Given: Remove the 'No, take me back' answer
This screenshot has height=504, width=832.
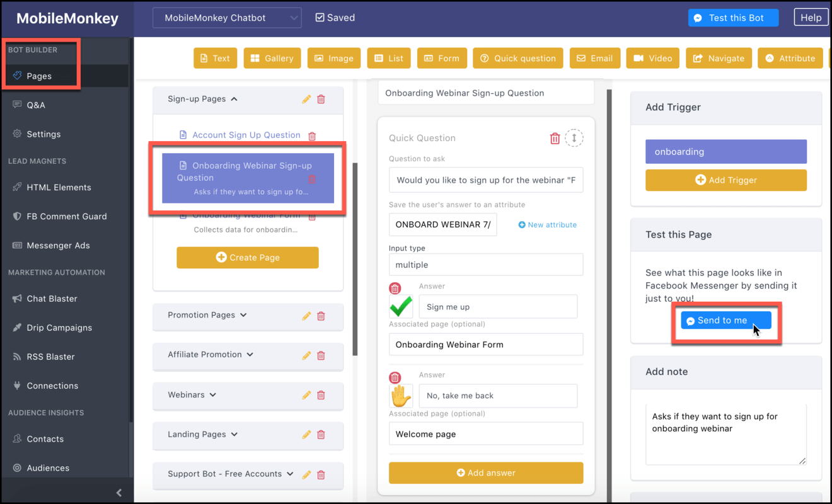Looking at the screenshot, I should [x=395, y=377].
